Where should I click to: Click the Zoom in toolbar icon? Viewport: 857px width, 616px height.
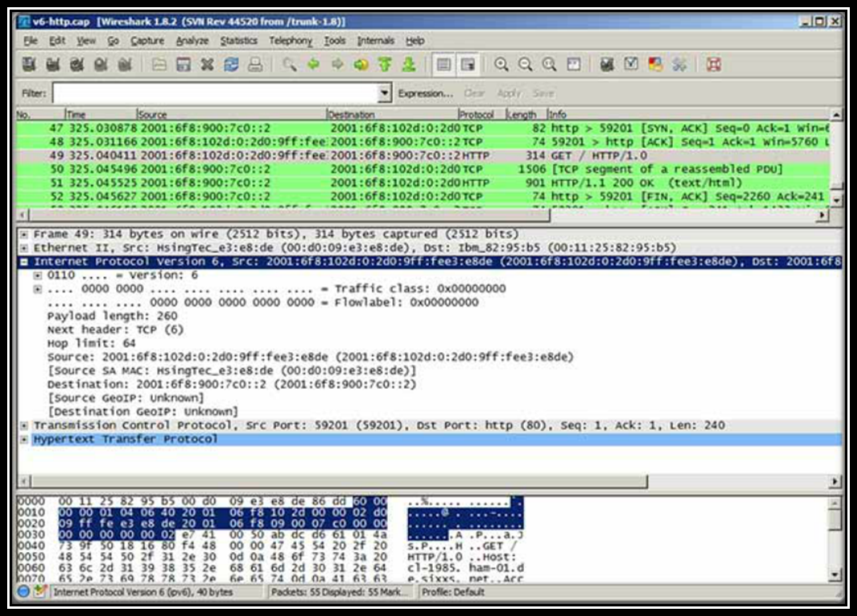[502, 66]
